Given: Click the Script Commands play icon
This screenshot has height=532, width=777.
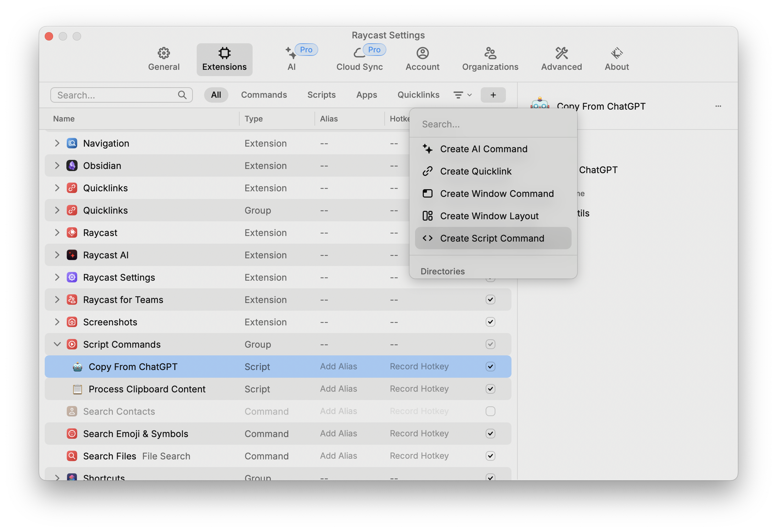Looking at the screenshot, I should tap(72, 345).
